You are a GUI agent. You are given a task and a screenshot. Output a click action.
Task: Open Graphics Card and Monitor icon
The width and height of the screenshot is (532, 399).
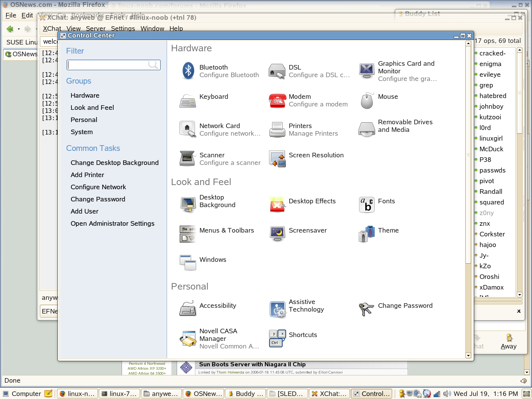pyautogui.click(x=366, y=71)
